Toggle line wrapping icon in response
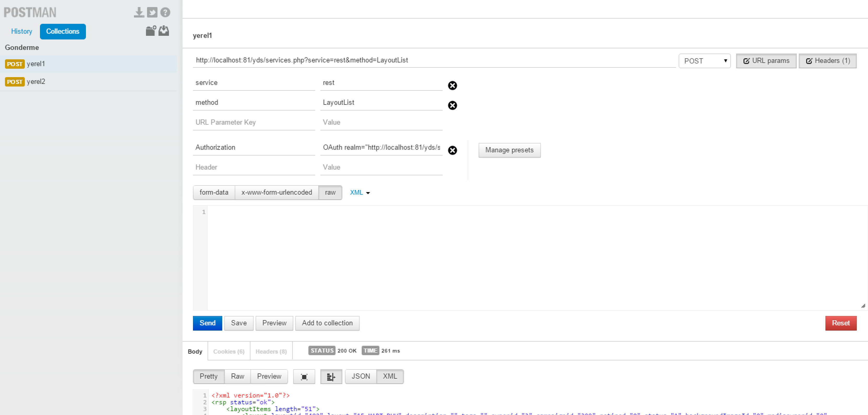The height and width of the screenshot is (415, 868). (x=331, y=377)
